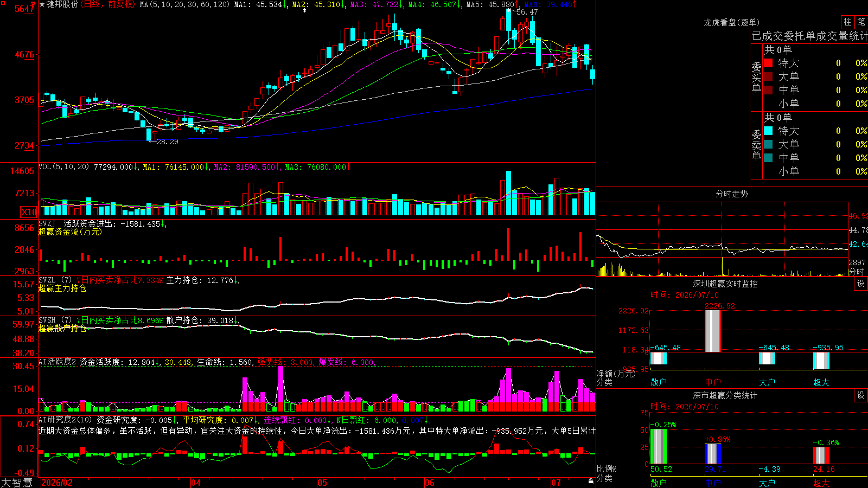The height and width of the screenshot is (488, 868).
Task: Click the 散户 -645.48 bar in 实时监控
Action: click(659, 358)
